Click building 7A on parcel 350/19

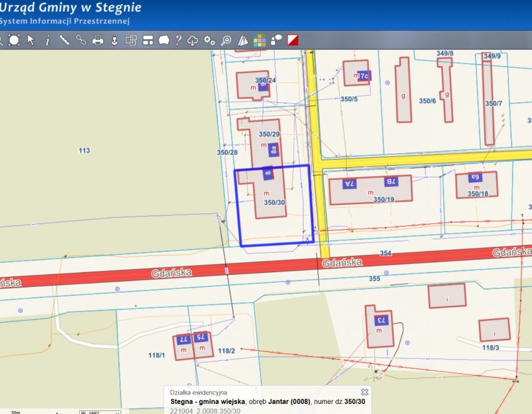click(349, 183)
